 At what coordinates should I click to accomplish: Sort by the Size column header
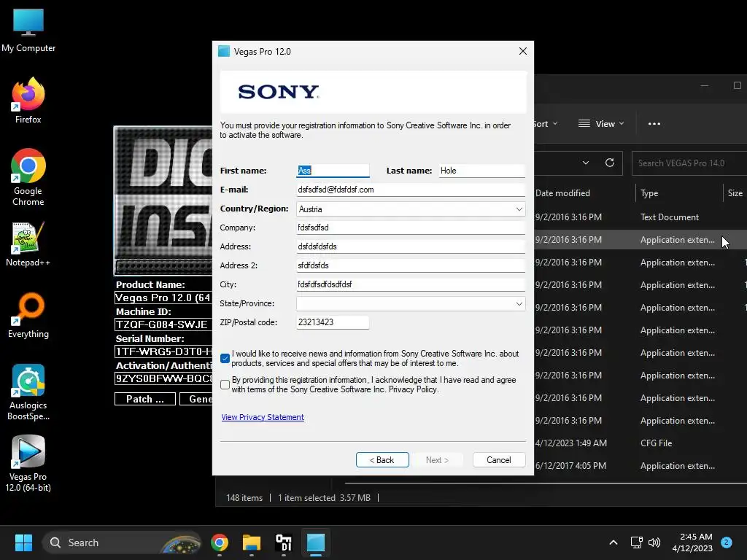click(x=735, y=192)
